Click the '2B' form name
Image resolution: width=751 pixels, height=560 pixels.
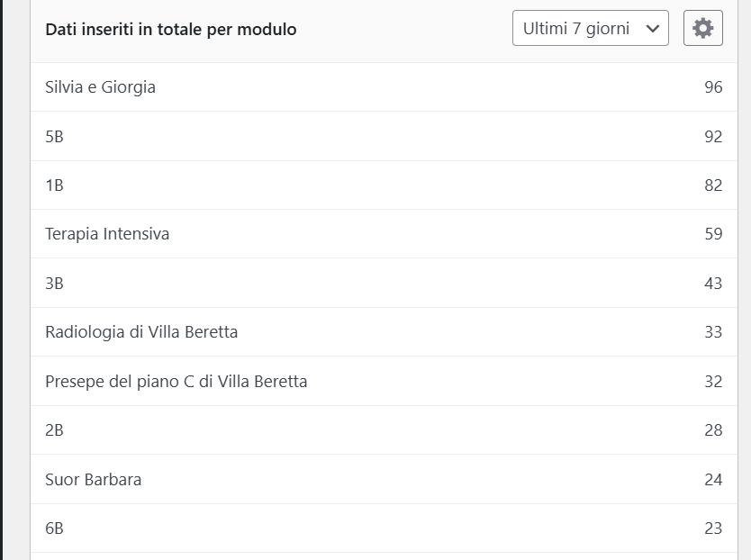pyautogui.click(x=54, y=430)
